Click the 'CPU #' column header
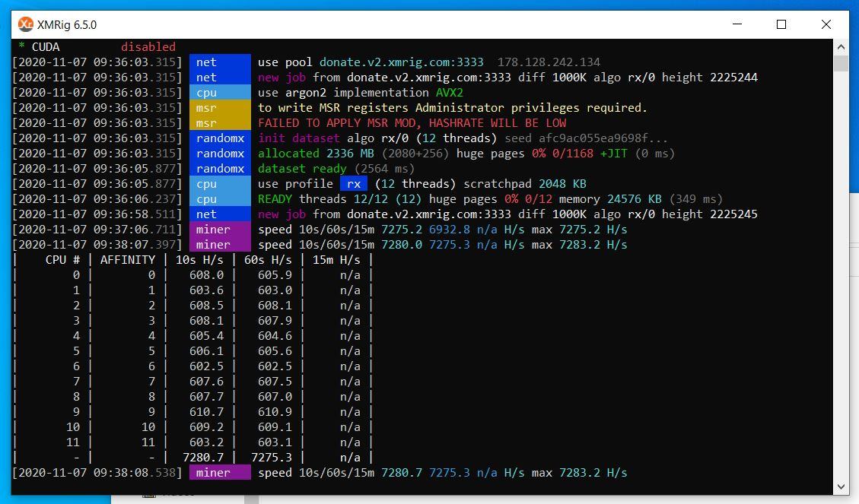Image resolution: width=859 pixels, height=504 pixels. [x=62, y=259]
